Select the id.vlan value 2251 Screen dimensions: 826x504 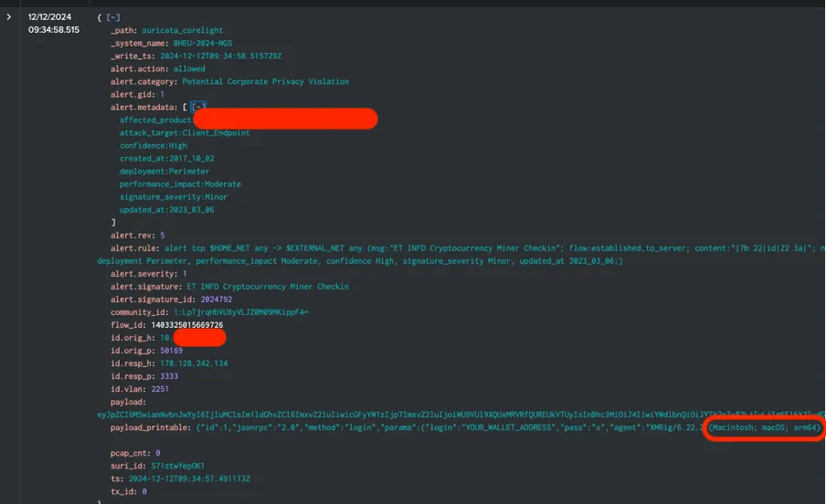coord(160,388)
